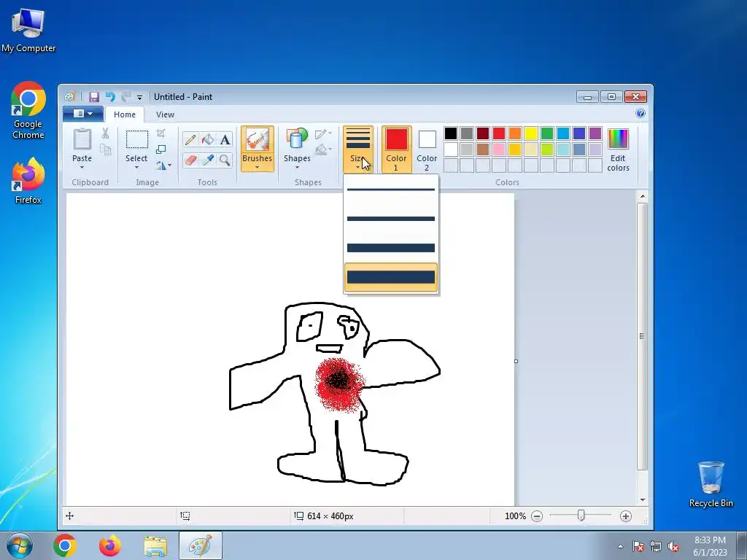Image resolution: width=747 pixels, height=560 pixels.
Task: Select the Eraser tool
Action: coord(190,160)
